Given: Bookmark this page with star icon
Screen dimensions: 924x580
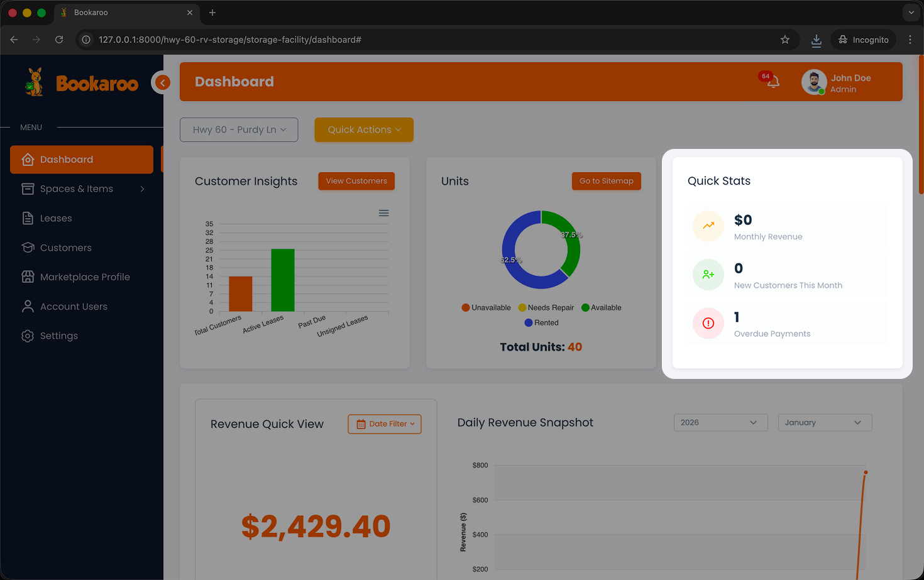Looking at the screenshot, I should click(x=785, y=40).
